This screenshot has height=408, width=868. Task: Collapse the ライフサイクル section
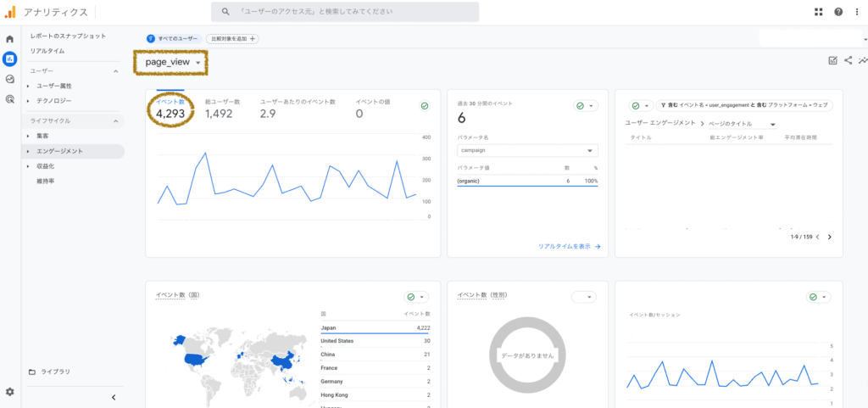point(115,120)
